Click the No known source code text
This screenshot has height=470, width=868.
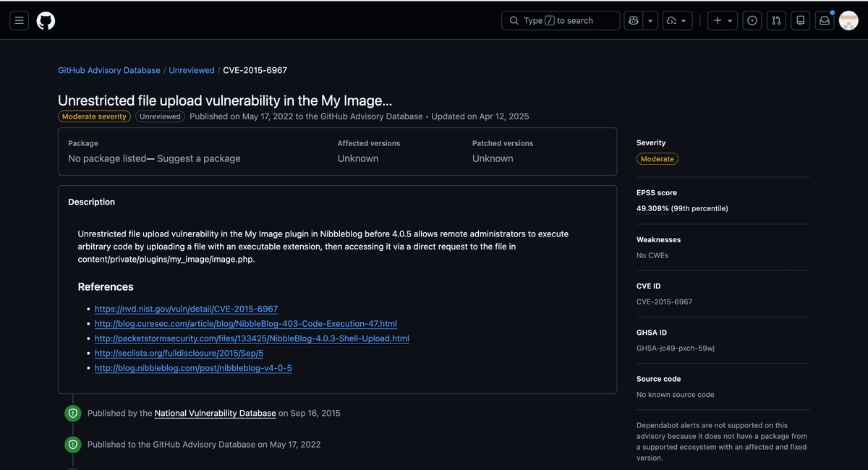pos(676,395)
